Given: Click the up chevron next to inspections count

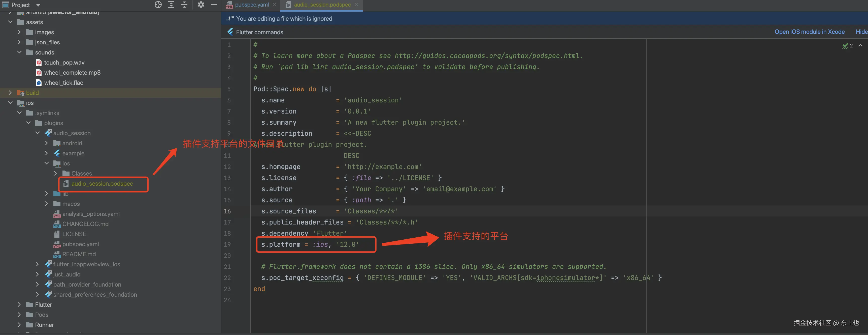Looking at the screenshot, I should 860,46.
